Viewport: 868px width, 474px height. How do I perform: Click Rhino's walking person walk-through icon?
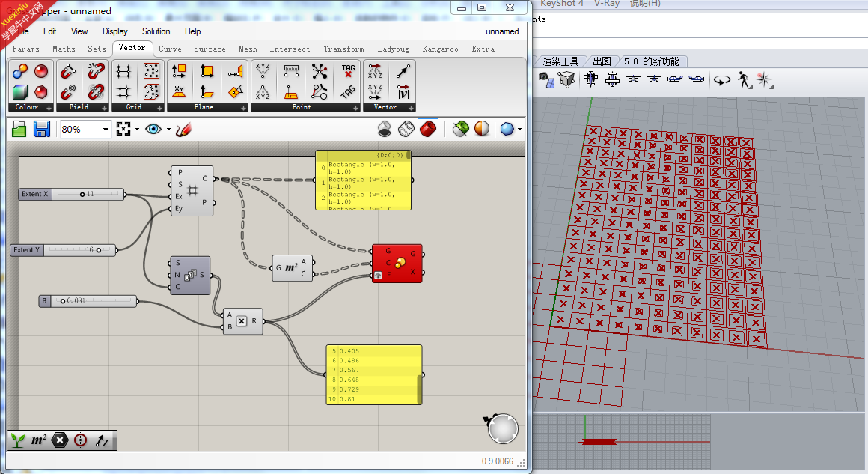coord(744,80)
